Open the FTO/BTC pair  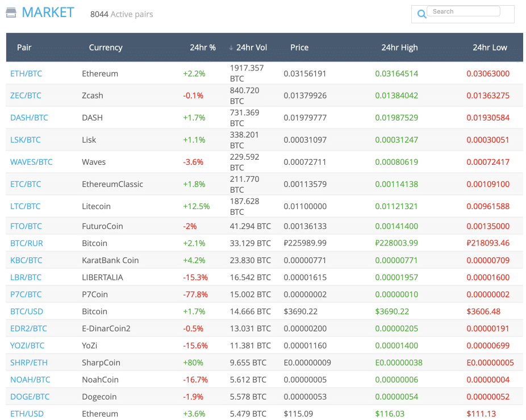tap(26, 226)
